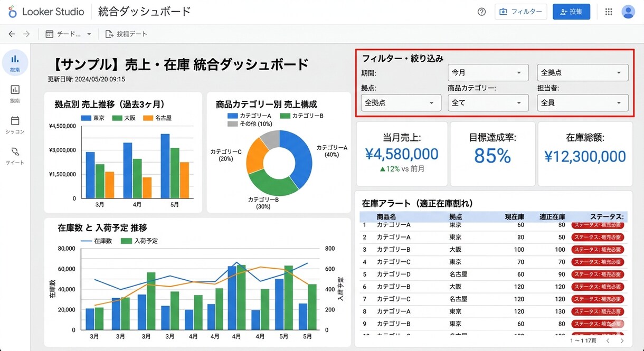Click the 大阪 green legend swatch
Viewport: 644px width, 351px height.
point(116,118)
